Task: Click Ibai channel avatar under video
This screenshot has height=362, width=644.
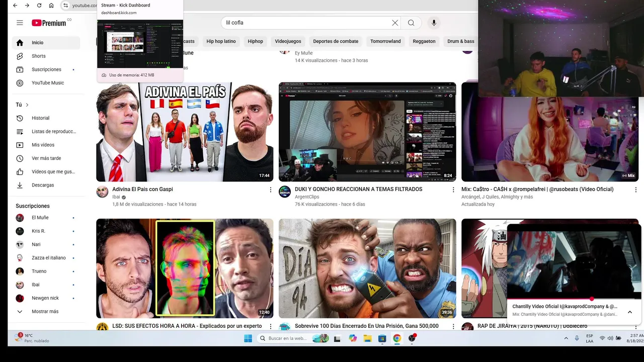Action: click(102, 192)
